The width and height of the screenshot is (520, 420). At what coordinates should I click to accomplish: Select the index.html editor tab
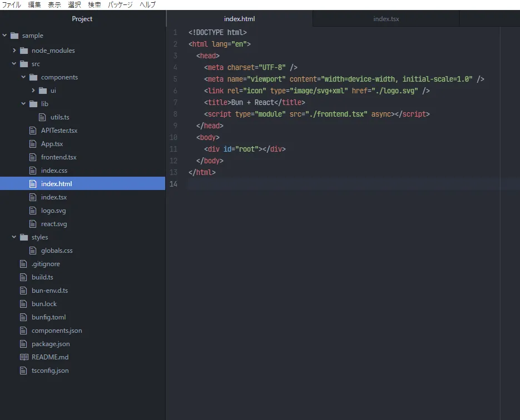coord(240,19)
